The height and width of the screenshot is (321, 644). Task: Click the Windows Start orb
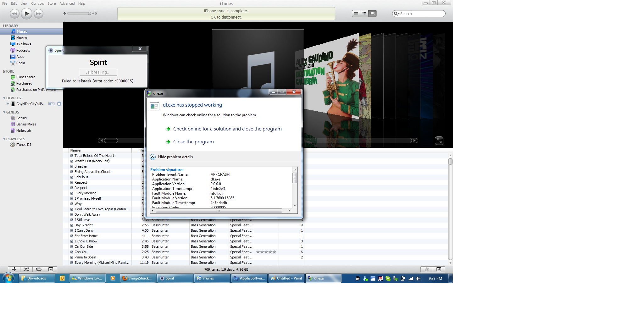(x=8, y=278)
